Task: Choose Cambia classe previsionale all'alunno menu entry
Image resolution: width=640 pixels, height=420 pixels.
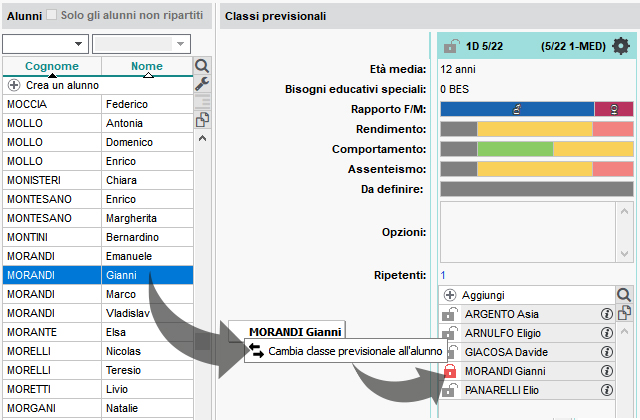Action: pos(344,351)
